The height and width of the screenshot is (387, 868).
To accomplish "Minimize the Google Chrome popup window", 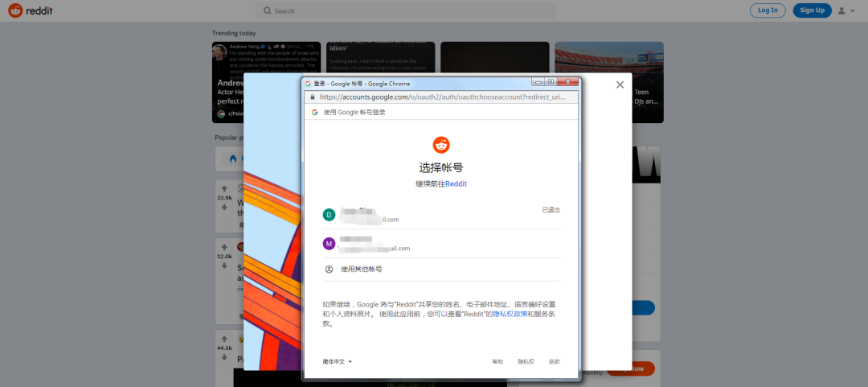I will point(538,82).
